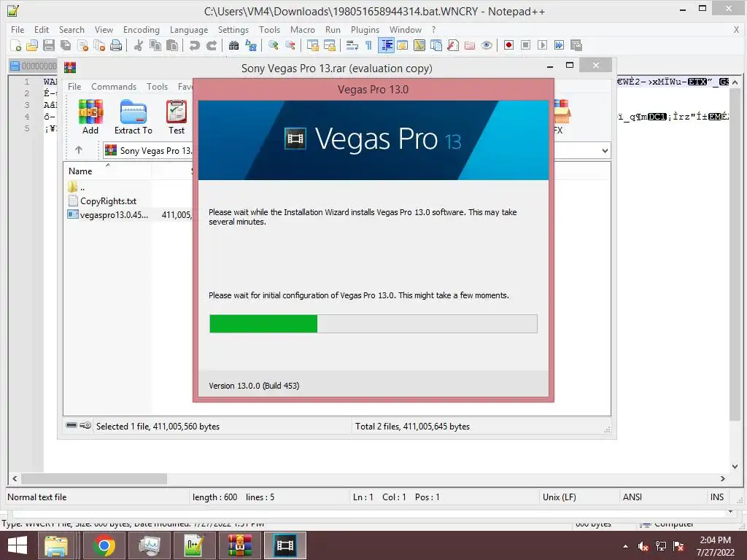The width and height of the screenshot is (747, 560).
Task: Toggle the Monitoring eye icon in Notepad++
Action: point(487,45)
